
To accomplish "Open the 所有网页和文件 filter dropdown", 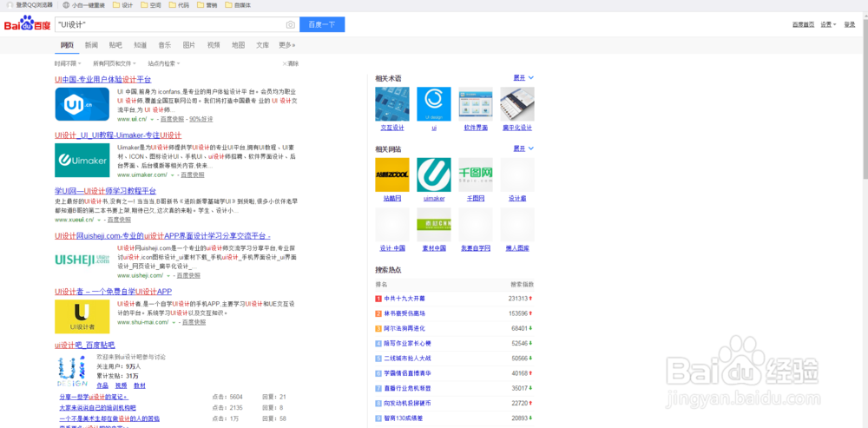I will [x=114, y=63].
